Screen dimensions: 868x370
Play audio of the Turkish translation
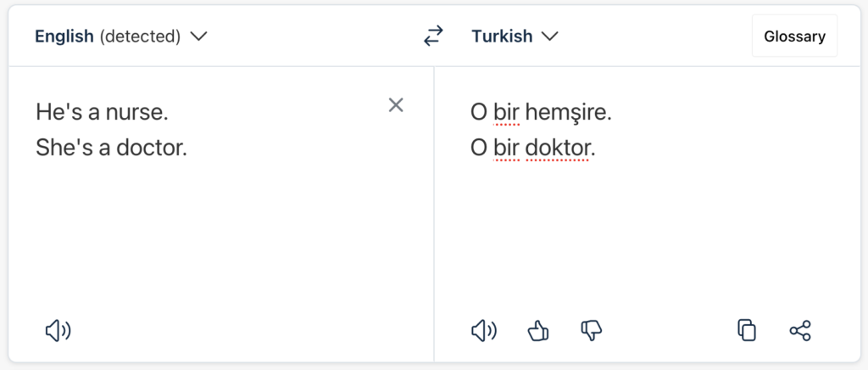pos(483,330)
